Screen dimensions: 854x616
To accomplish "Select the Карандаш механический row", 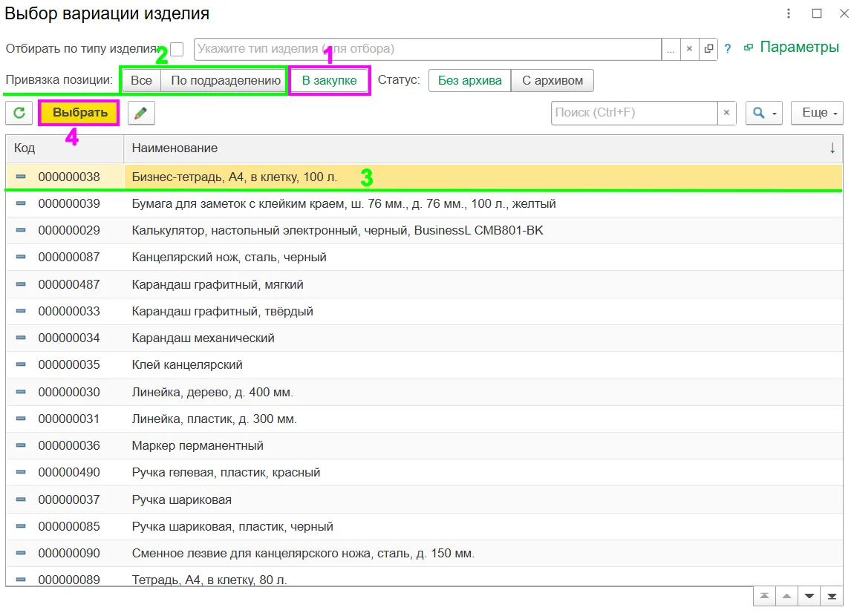I will [424, 338].
